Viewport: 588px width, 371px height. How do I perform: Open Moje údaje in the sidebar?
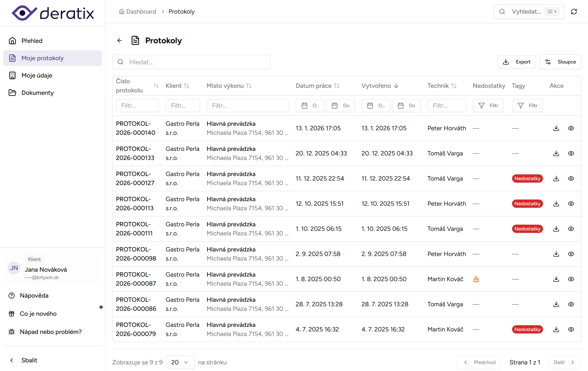[x=37, y=75]
